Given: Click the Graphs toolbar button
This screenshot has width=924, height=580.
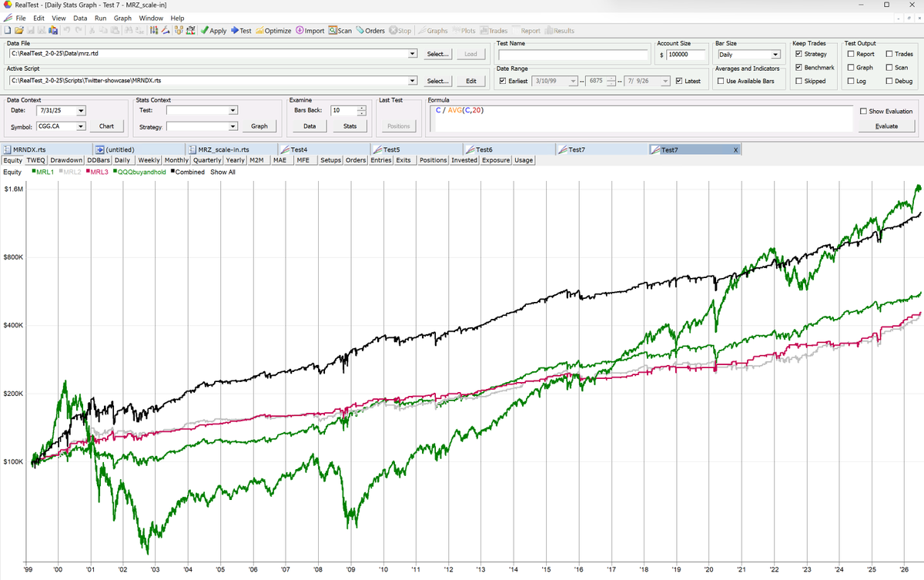Looking at the screenshot, I should pyautogui.click(x=432, y=31).
